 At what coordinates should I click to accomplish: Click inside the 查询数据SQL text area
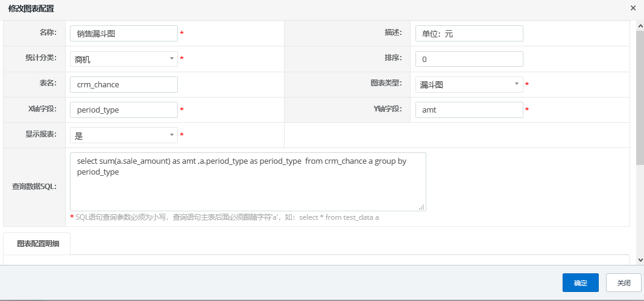click(x=247, y=187)
